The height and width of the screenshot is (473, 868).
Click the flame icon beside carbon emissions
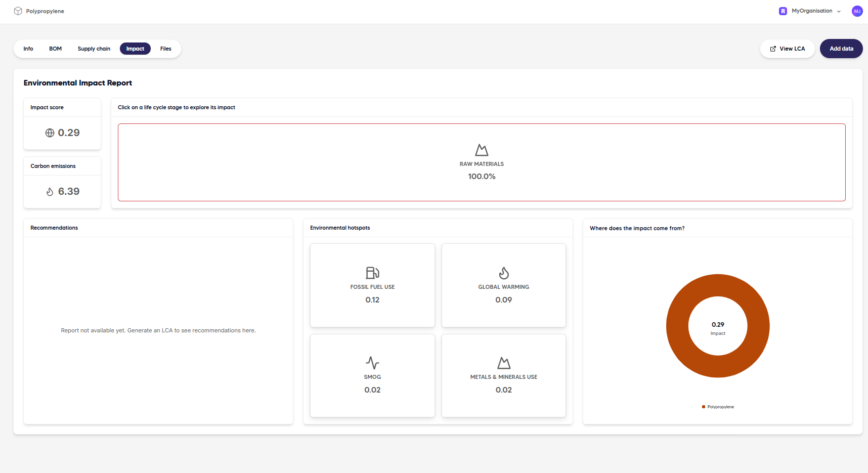click(50, 192)
